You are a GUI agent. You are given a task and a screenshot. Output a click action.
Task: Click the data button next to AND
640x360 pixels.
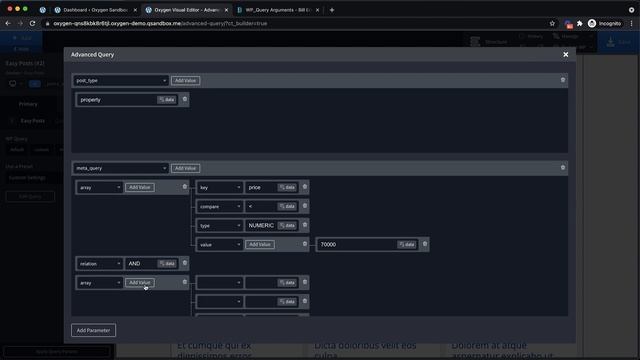[167, 264]
